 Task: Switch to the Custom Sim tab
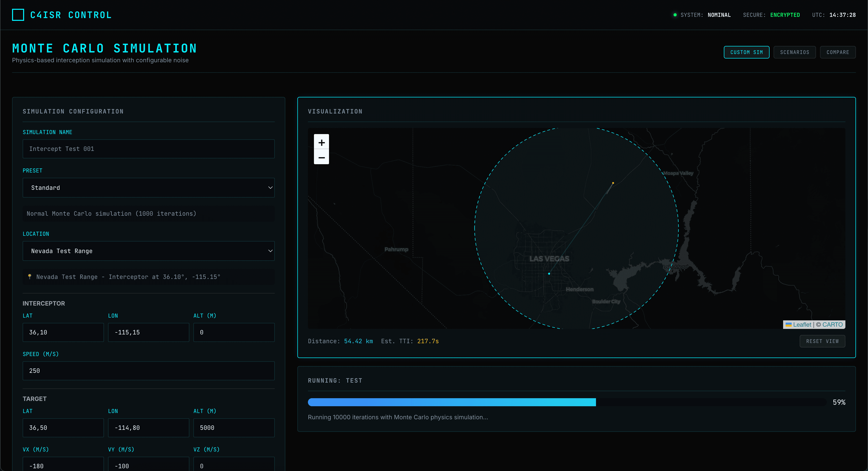point(746,52)
